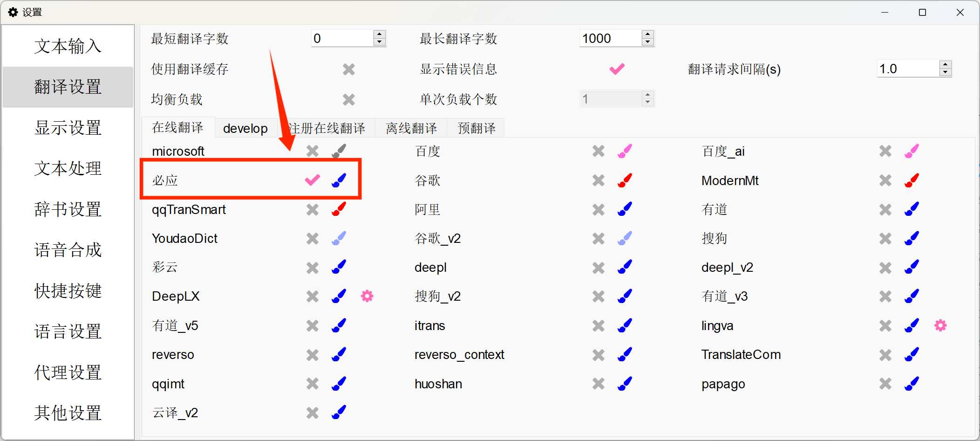Click the brush icon for reverso_context
This screenshot has height=441, width=980.
click(625, 354)
